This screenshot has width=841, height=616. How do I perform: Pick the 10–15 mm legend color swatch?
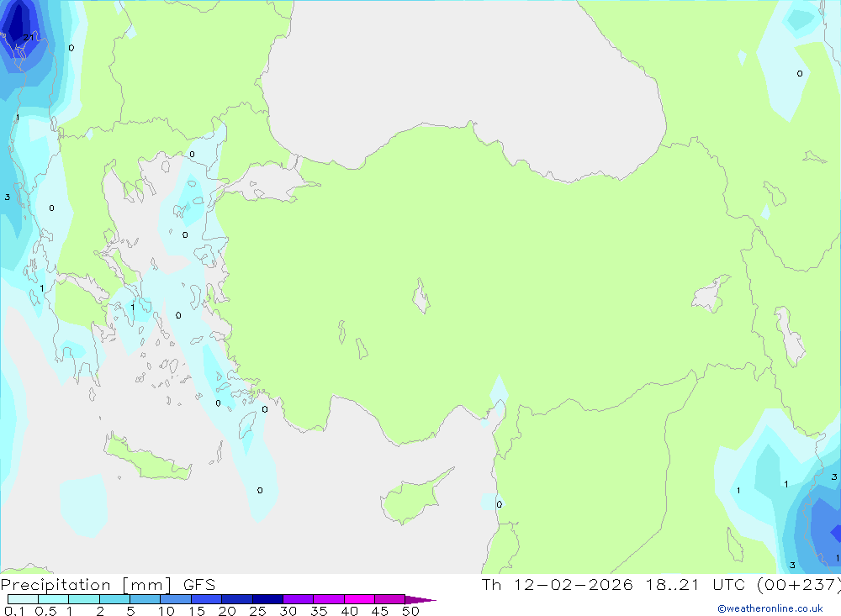(176, 599)
